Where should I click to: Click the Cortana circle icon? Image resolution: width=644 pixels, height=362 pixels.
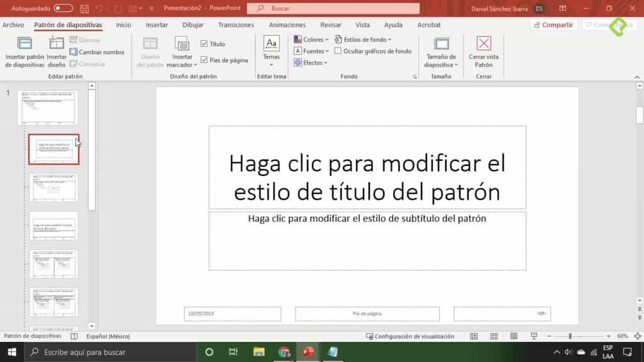209,352
